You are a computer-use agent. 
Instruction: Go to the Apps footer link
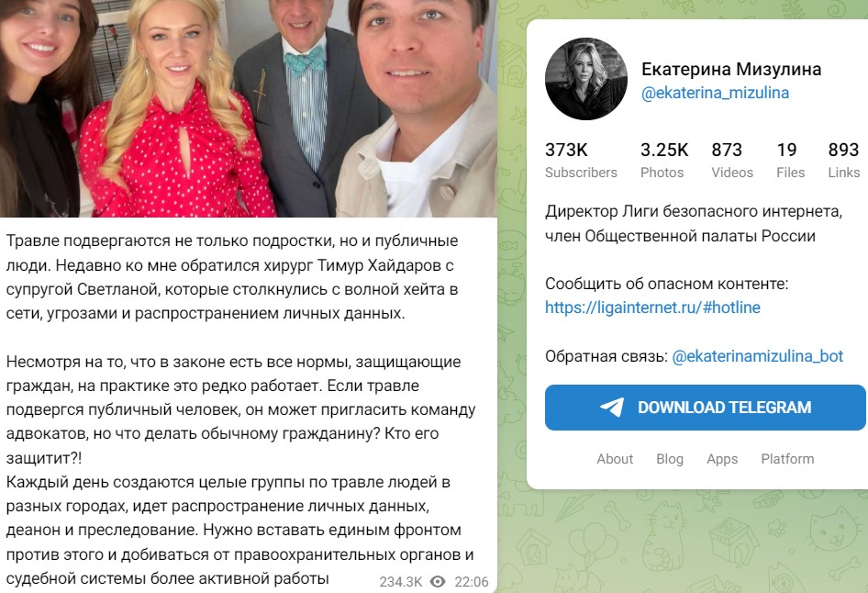click(x=722, y=459)
